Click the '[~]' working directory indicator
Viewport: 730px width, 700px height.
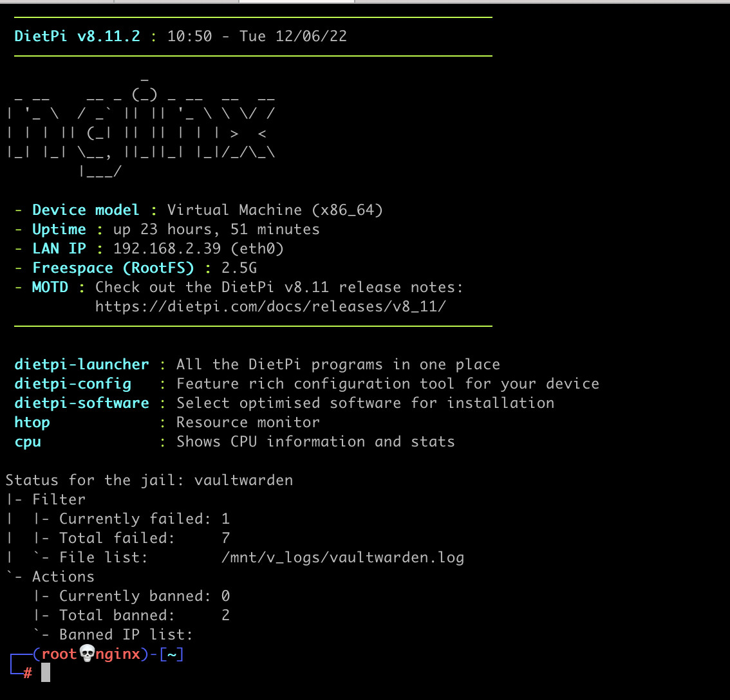pyautogui.click(x=172, y=654)
